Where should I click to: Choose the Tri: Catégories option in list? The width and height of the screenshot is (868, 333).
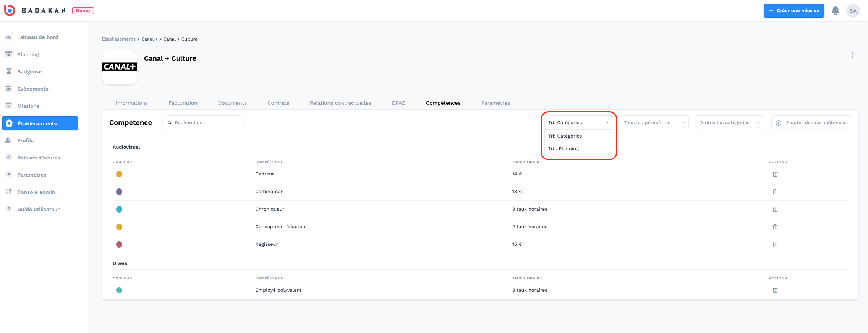[x=578, y=136]
